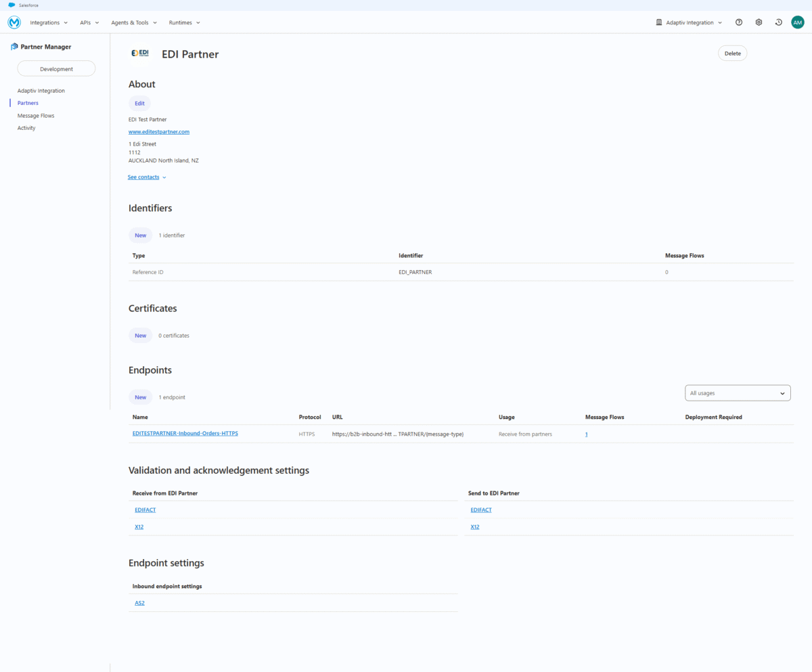Click the MuleSoft logo in the top navigation
Screen dimensions: 812x672
pos(14,22)
